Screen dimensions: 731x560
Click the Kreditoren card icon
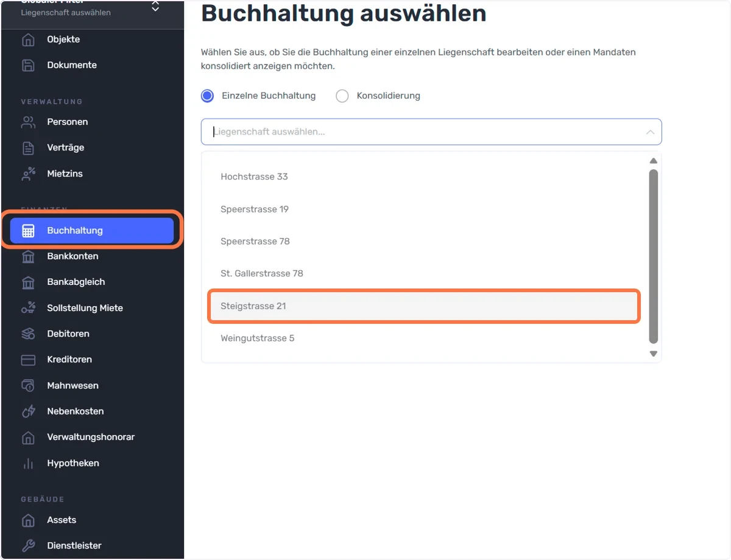(28, 360)
